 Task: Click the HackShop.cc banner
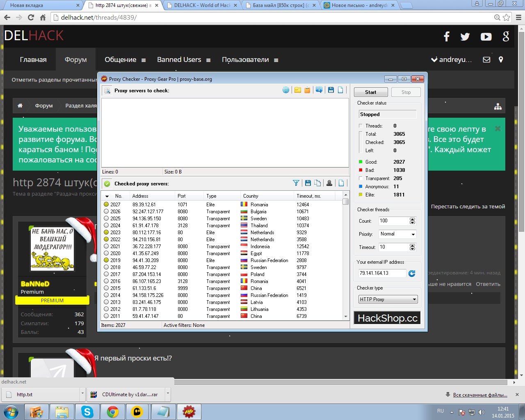pos(388,318)
